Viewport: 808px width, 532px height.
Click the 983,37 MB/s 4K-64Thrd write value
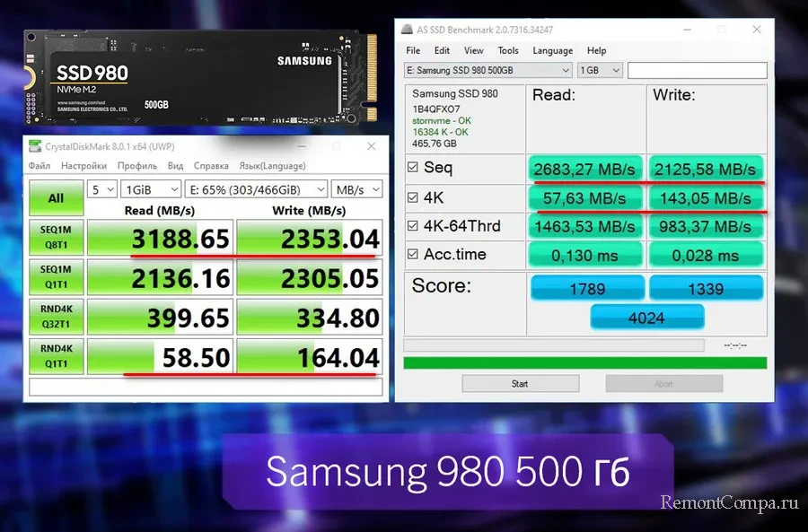point(706,227)
